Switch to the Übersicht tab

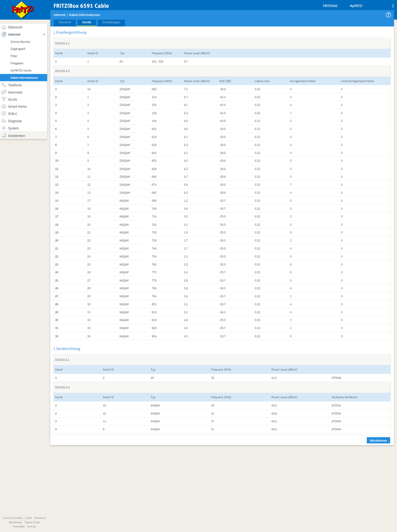[64, 22]
